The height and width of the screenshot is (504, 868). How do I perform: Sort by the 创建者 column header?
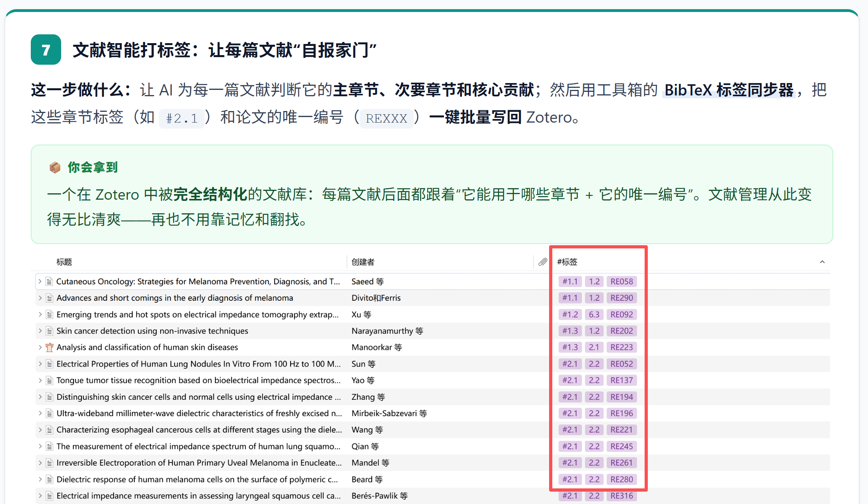click(x=363, y=262)
